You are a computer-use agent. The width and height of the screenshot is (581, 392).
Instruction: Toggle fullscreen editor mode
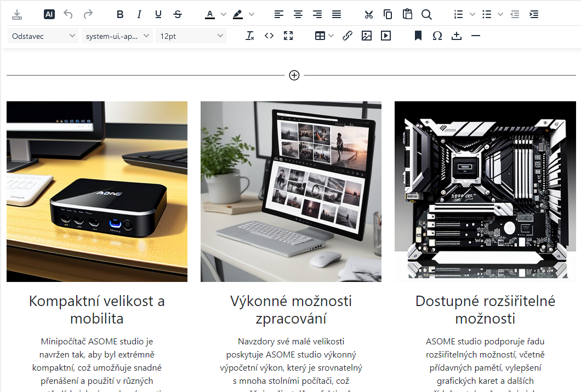click(288, 36)
